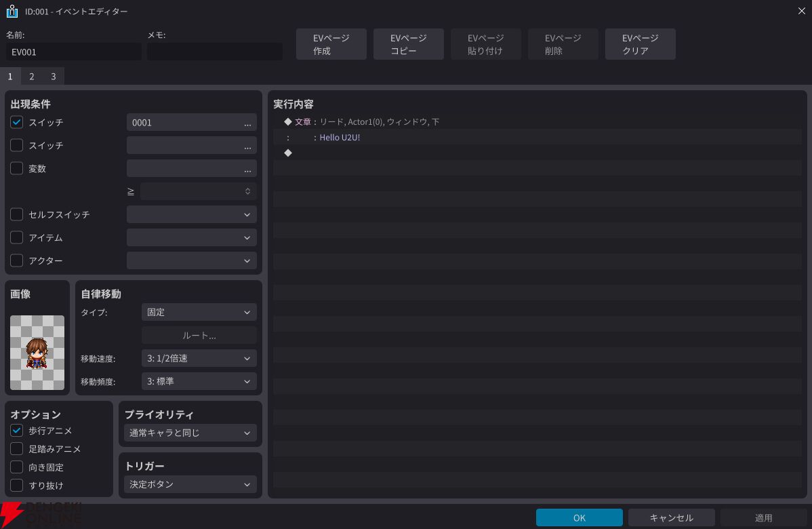Open 移動頻度 dropdown showing 標準
812x529 pixels.
pyautogui.click(x=199, y=381)
